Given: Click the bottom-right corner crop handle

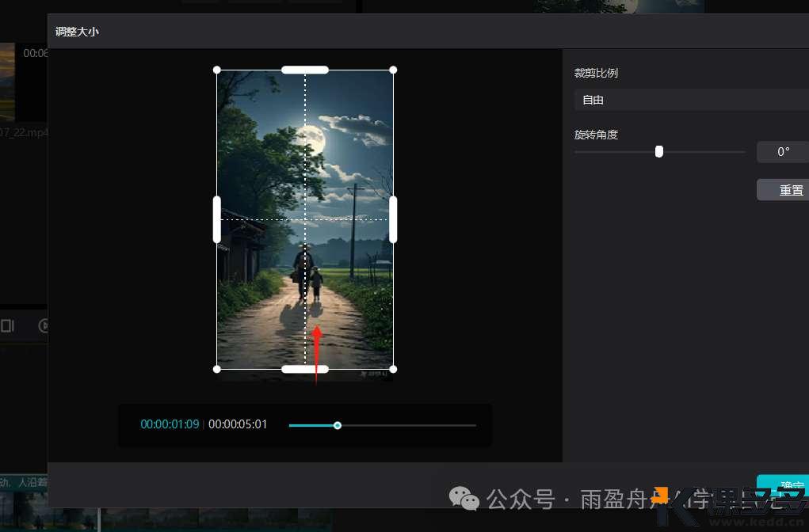Looking at the screenshot, I should coord(393,369).
